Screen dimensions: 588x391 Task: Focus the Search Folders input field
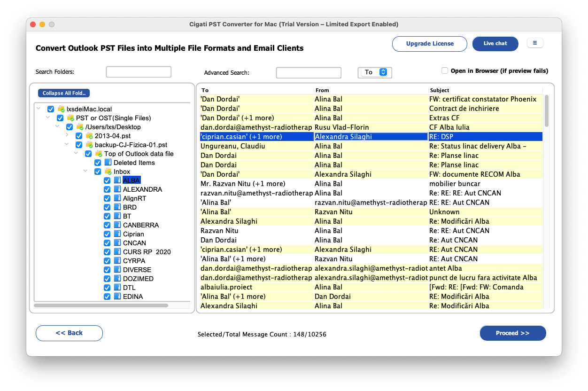[x=139, y=72]
